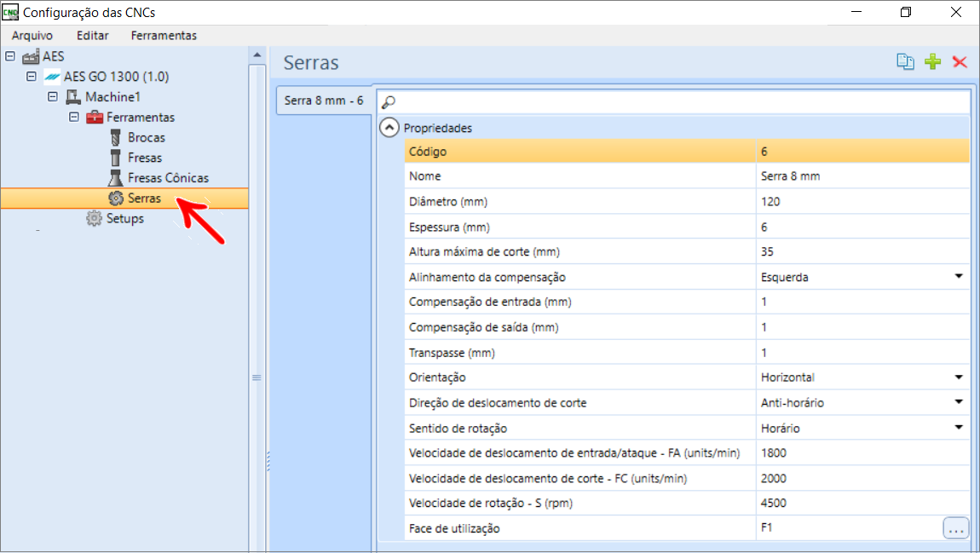
Task: Select Fresas Cônicas in the tree
Action: tap(168, 178)
